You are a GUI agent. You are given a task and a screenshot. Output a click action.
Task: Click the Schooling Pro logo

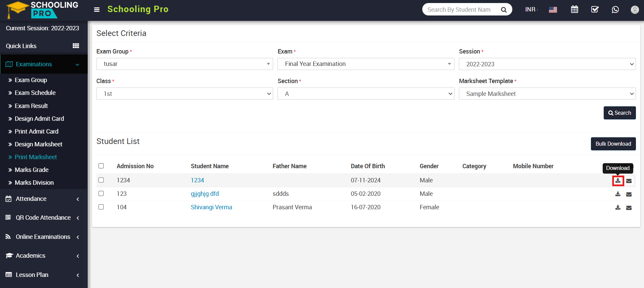[x=42, y=10]
